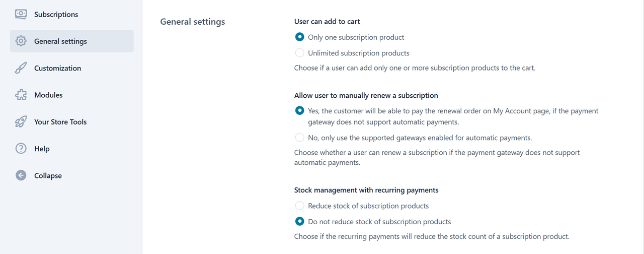
Task: Collapse the sidebar menu
Action: click(x=48, y=175)
